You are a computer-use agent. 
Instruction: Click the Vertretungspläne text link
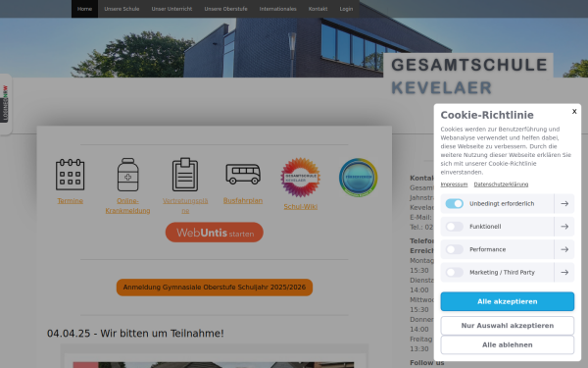[185, 206]
